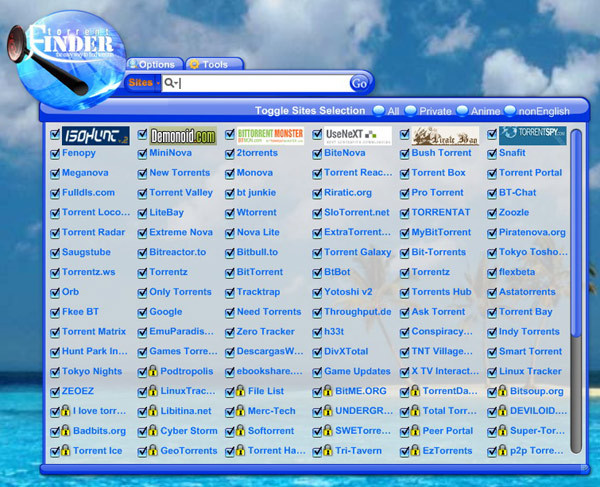The image size is (600, 487).
Task: Open the Zoozle link
Action: click(514, 212)
